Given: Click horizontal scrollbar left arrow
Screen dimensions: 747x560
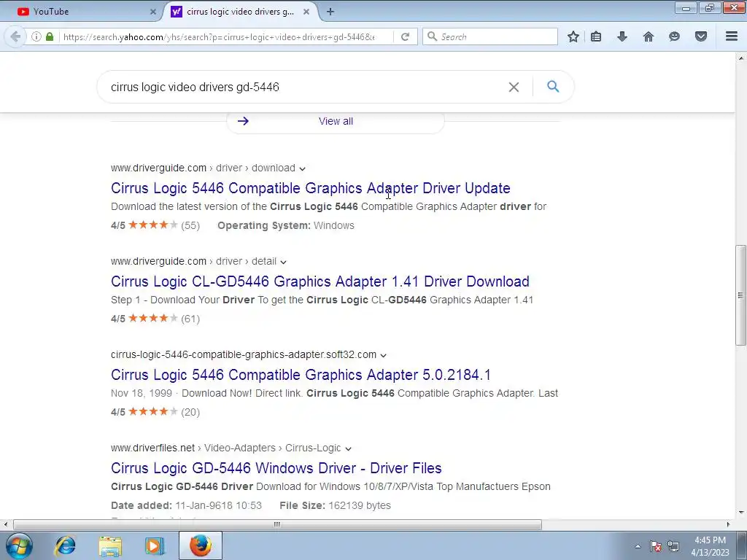Looking at the screenshot, I should pos(5,524).
